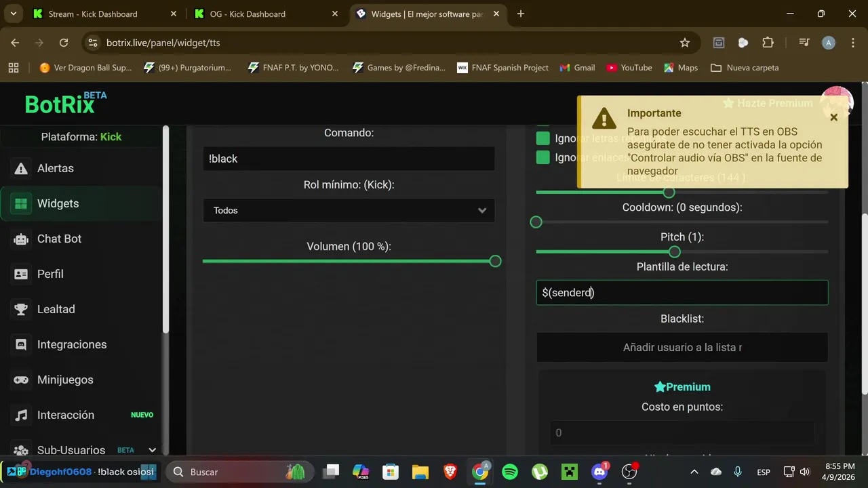Open a new browser tab

pos(521,14)
